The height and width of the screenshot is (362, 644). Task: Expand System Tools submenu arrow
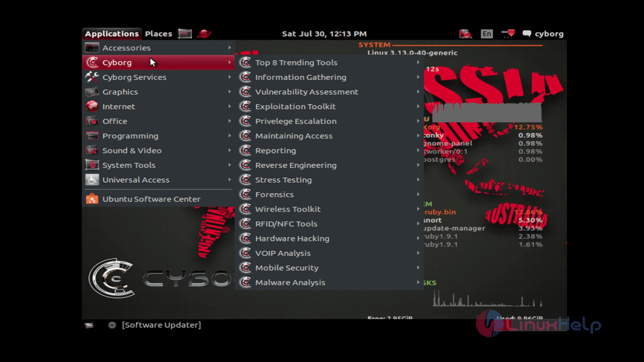229,165
